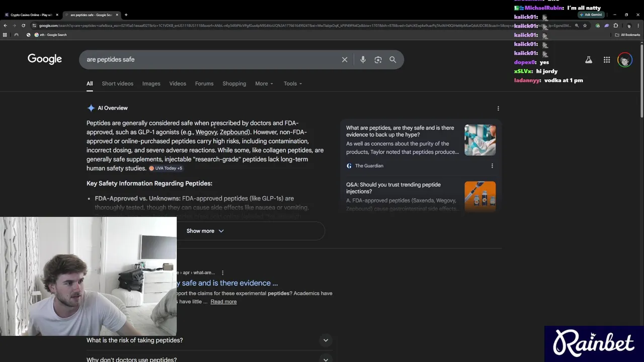Open options for The Guardian source card
Image resolution: width=644 pixels, height=362 pixels.
[492, 165]
